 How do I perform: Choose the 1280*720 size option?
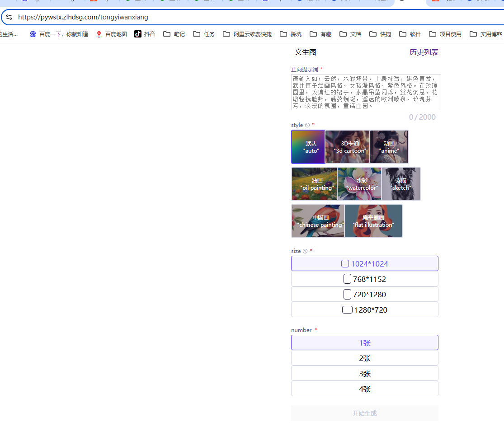coord(364,310)
